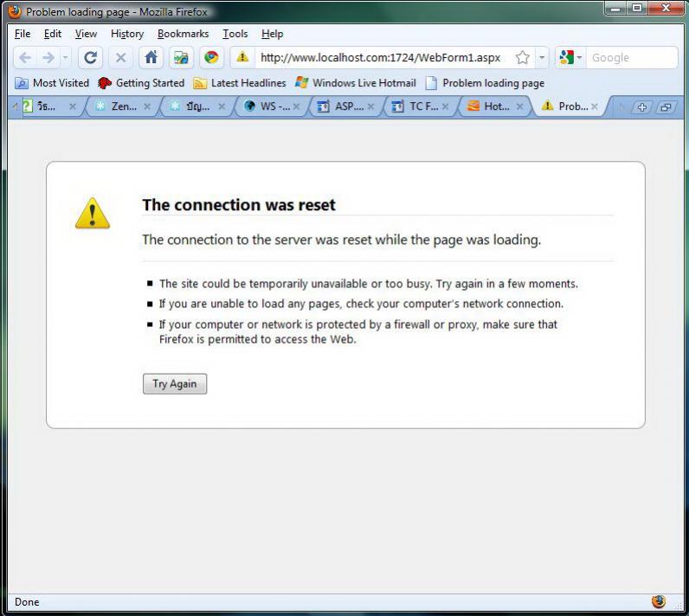
Task: Bookmark this page with the star icon
Action: pos(522,57)
